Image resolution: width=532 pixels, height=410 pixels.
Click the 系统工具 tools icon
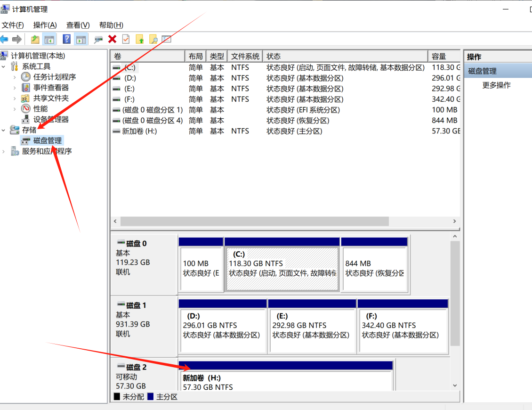pos(15,66)
